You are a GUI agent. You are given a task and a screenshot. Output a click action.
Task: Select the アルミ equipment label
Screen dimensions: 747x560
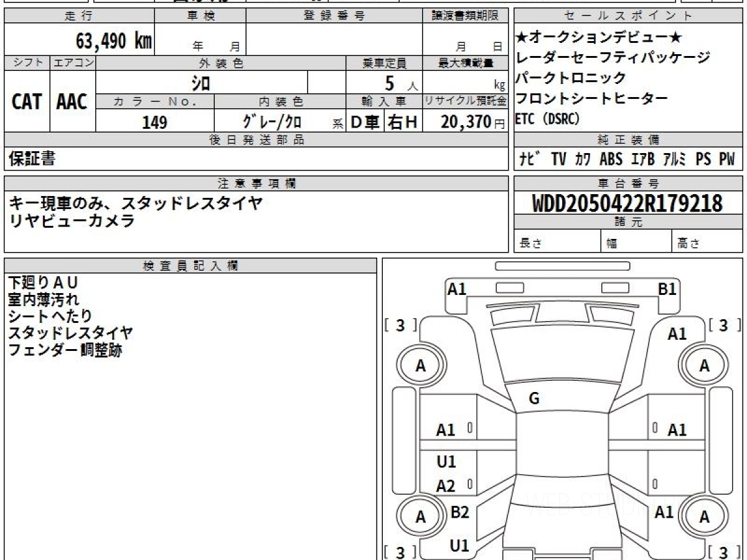[675, 159]
